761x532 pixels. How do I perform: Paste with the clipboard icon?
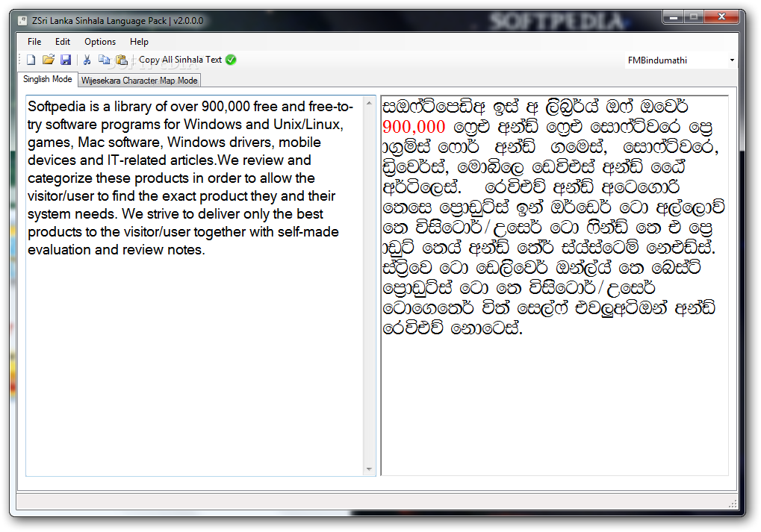click(121, 60)
